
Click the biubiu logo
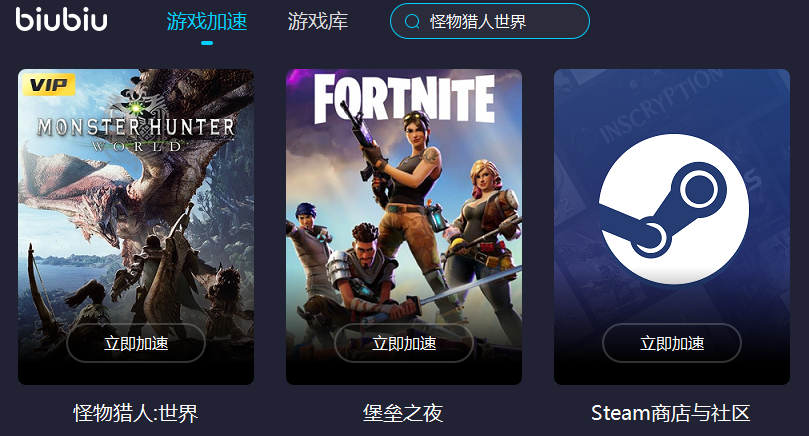point(61,20)
